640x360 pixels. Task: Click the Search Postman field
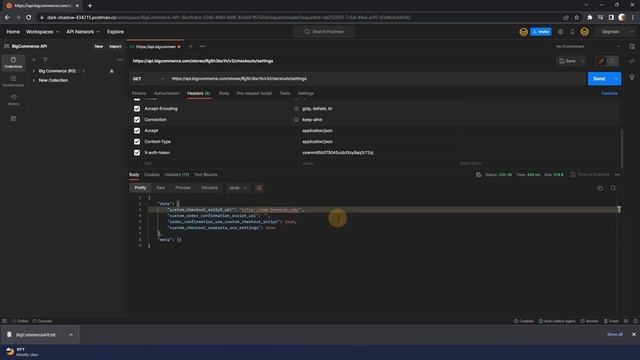point(324,32)
